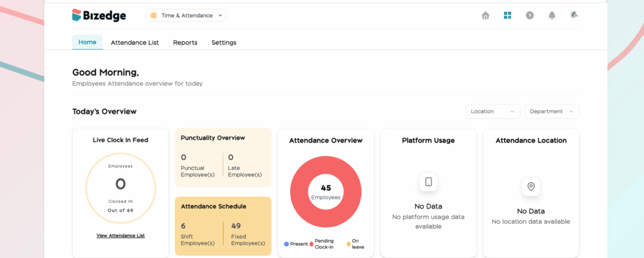This screenshot has height=258, width=644.
Task: Click the Out of 69 text
Action: point(120,210)
